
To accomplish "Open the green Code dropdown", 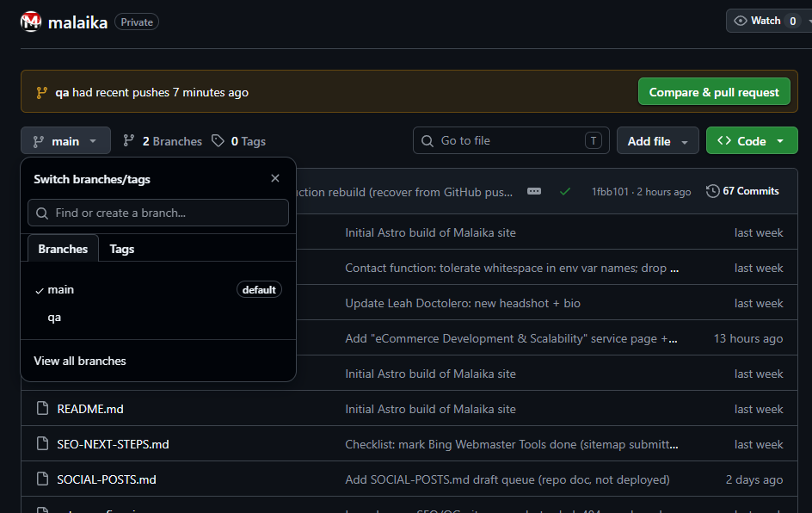I will 752,140.
